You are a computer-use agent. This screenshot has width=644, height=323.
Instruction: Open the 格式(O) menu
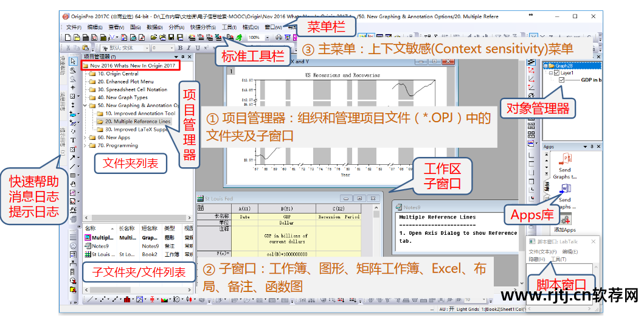251,27
